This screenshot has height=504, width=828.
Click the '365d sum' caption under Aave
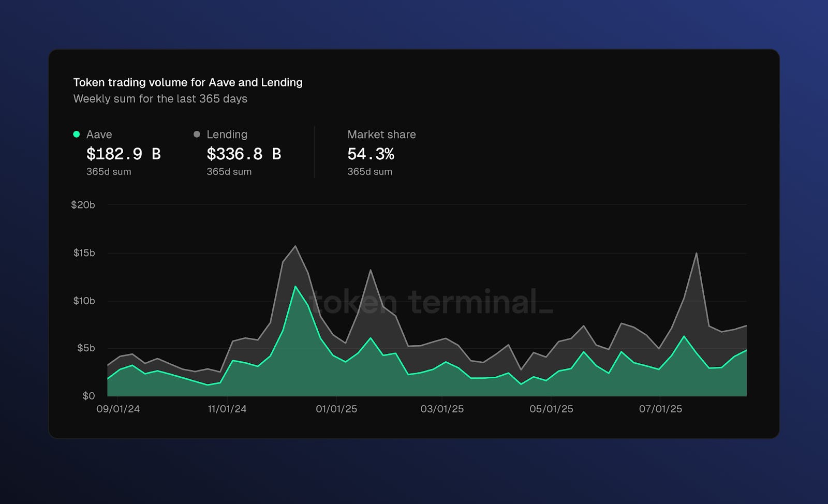pos(109,172)
